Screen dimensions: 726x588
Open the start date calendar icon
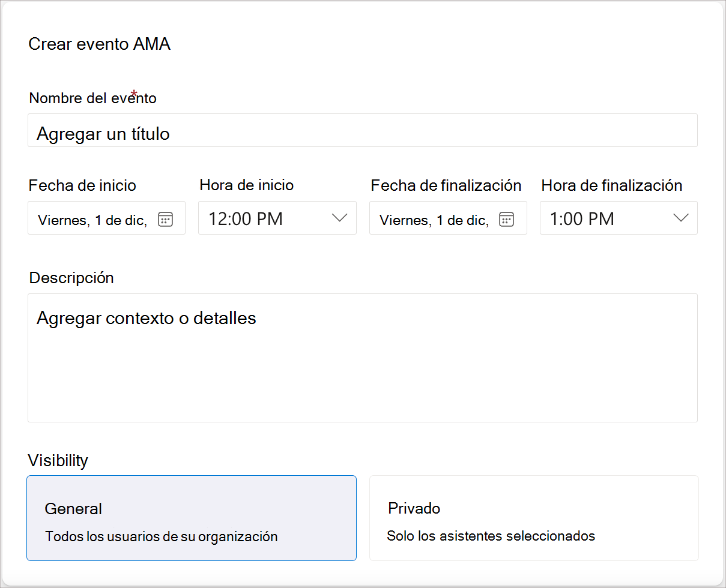click(x=165, y=219)
